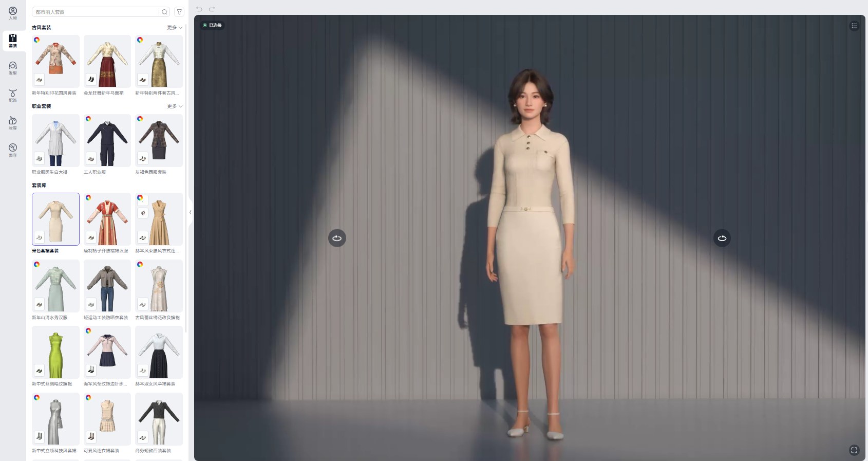Screen dimensions: 868x461
Task: Open color wheel on 海军风条纹饰边针织 card
Action: (x=88, y=330)
